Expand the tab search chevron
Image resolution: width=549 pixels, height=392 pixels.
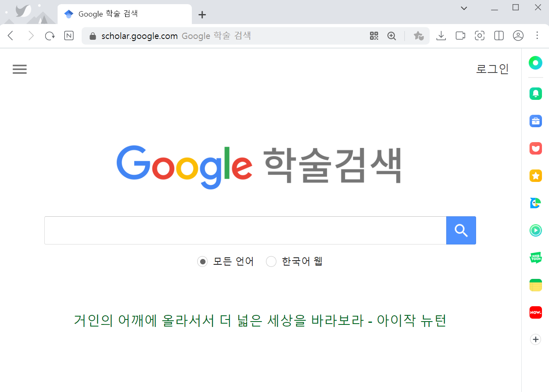pos(464,8)
